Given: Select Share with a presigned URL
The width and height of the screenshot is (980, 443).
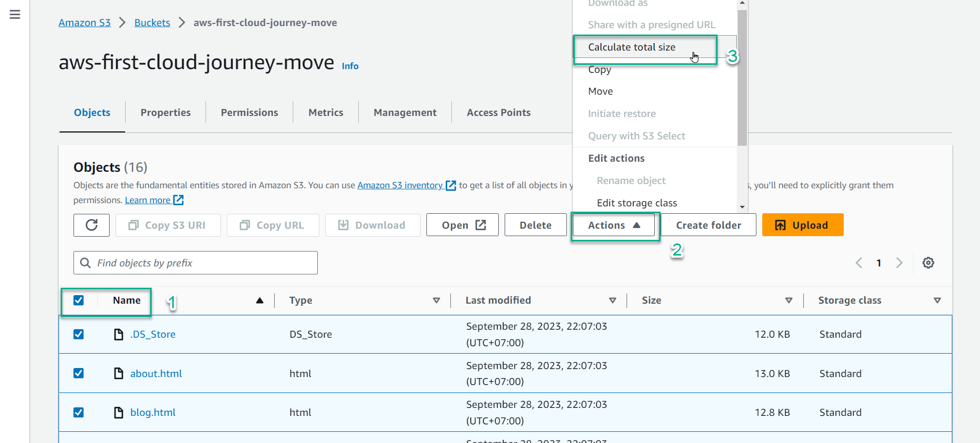Looking at the screenshot, I should [655, 24].
